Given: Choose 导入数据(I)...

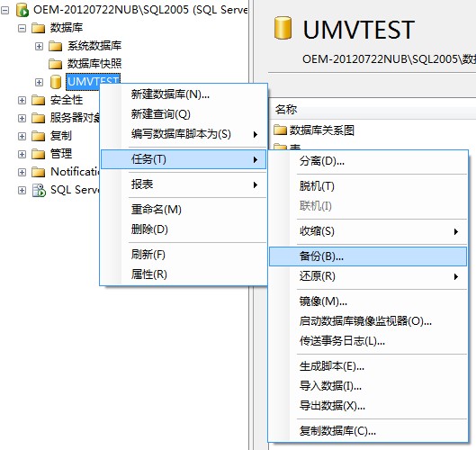Looking at the screenshot, I should (x=368, y=386).
